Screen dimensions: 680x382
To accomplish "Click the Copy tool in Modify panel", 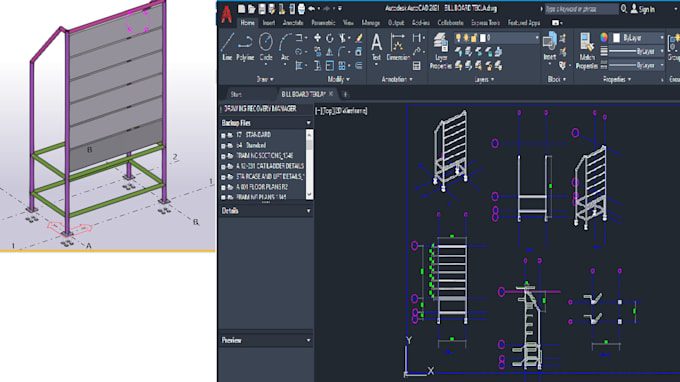I will click(317, 52).
